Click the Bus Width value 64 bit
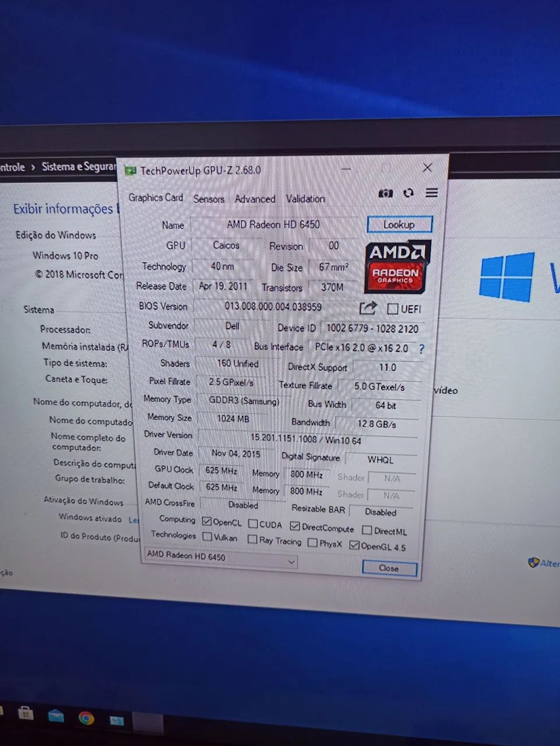This screenshot has width=560, height=746. click(385, 405)
